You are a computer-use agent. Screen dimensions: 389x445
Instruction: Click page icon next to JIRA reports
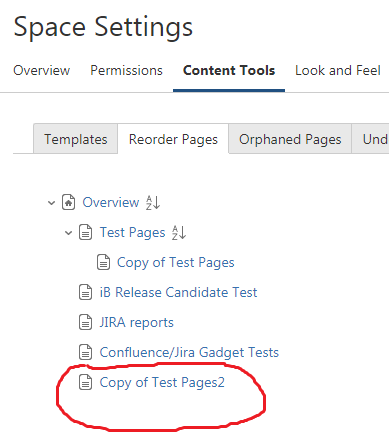[x=85, y=322]
